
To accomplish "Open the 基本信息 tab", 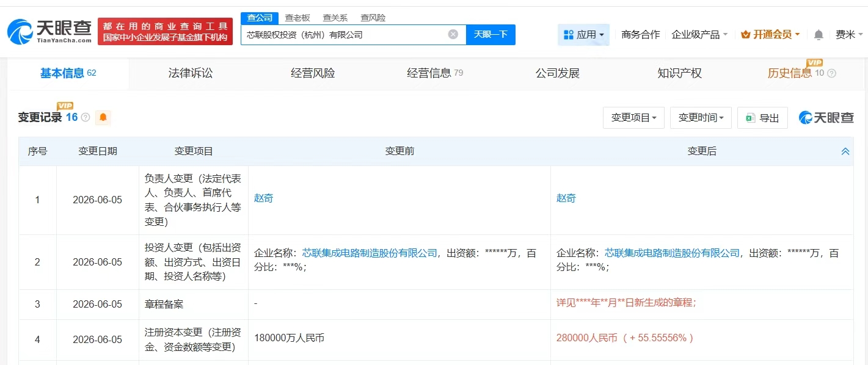I will click(x=68, y=73).
